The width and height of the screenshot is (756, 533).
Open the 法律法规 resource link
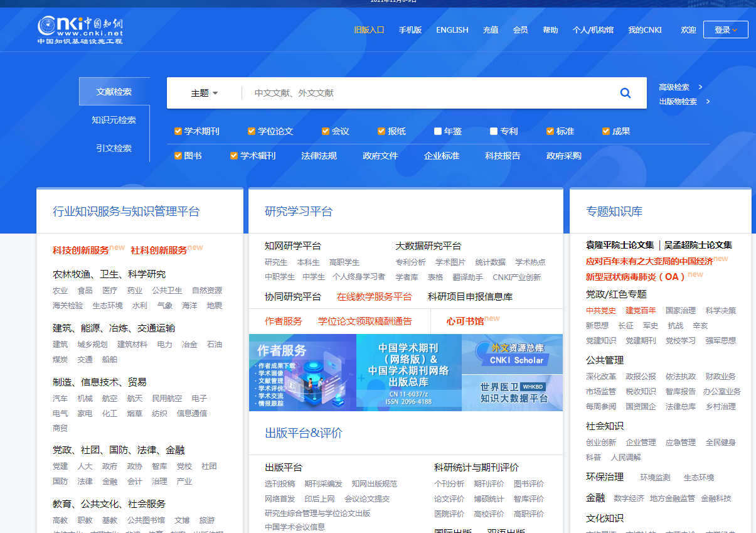pyautogui.click(x=319, y=156)
